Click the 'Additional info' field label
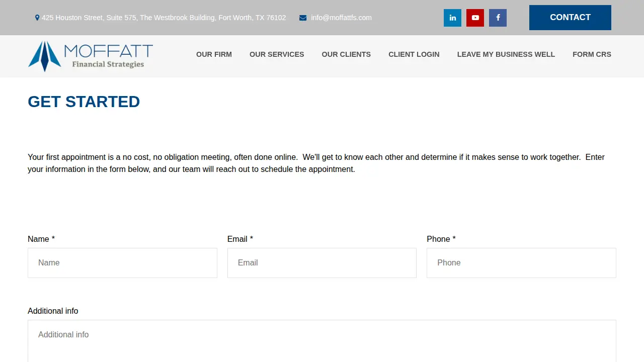Image resolution: width=644 pixels, height=362 pixels. pyautogui.click(x=53, y=311)
